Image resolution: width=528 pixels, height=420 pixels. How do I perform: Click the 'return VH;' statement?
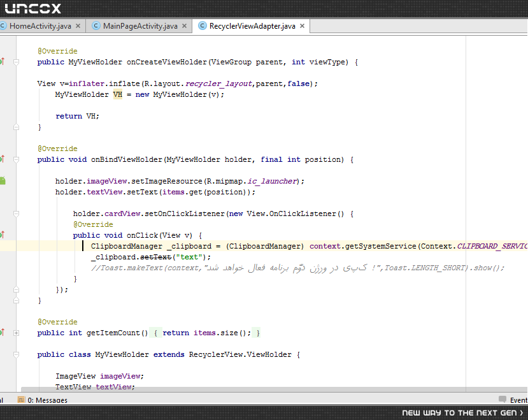(78, 116)
